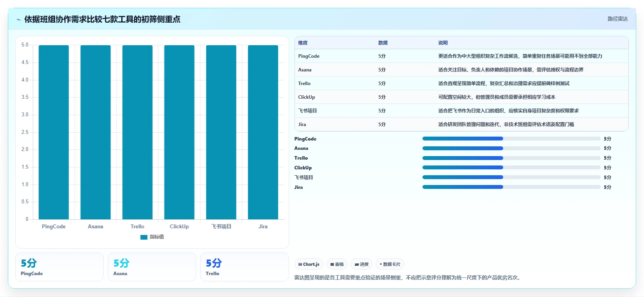The height and width of the screenshot is (297, 644).
Task: Click the description starting 适合关注目标
Action: [x=511, y=70]
